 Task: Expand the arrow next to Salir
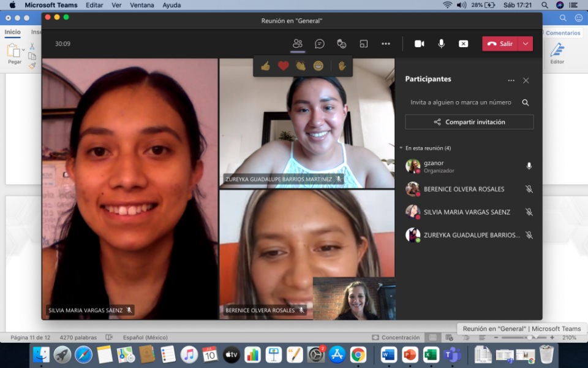click(526, 44)
